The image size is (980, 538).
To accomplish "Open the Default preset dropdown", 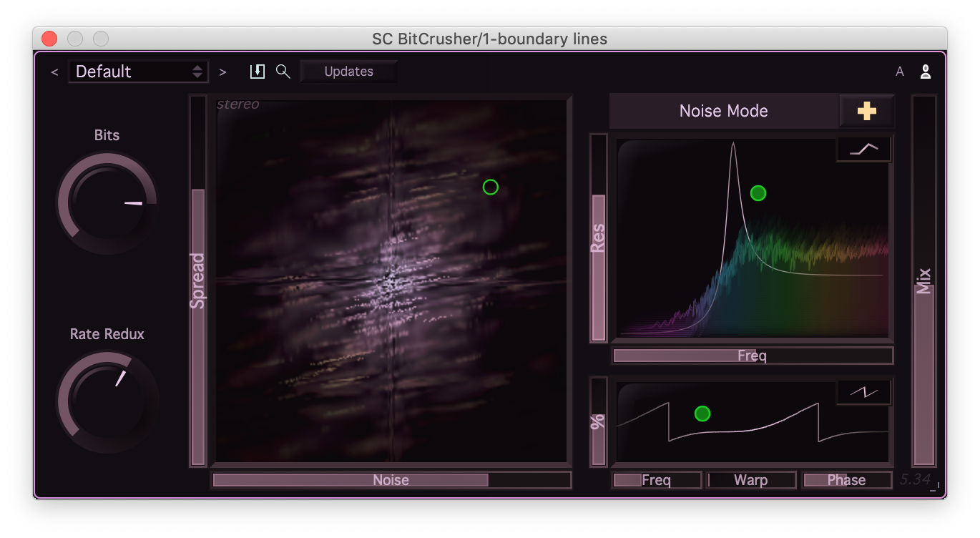I will [138, 72].
